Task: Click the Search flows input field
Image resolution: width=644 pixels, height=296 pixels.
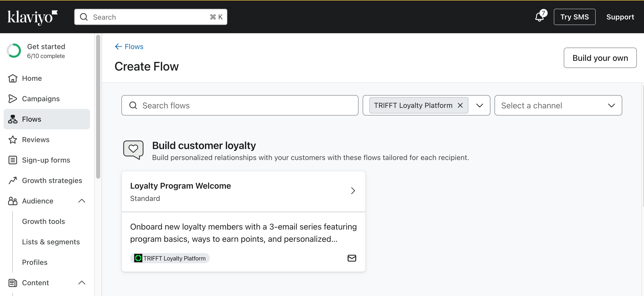Action: [240, 105]
